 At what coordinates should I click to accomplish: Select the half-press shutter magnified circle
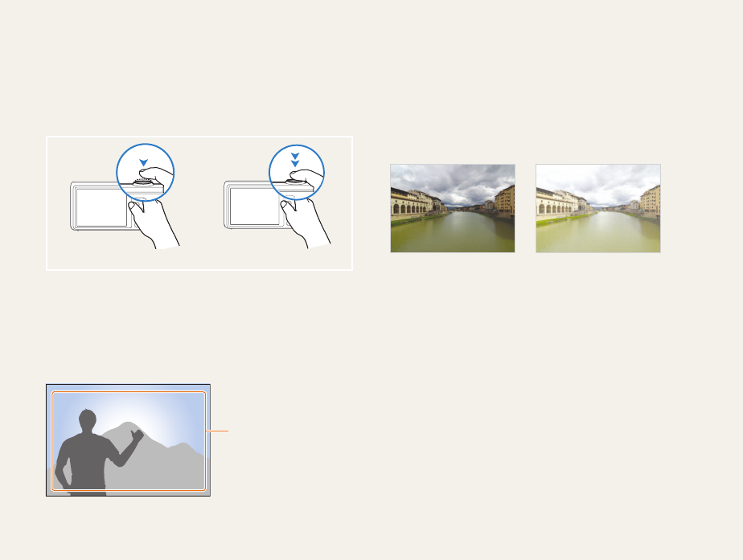[x=145, y=172]
